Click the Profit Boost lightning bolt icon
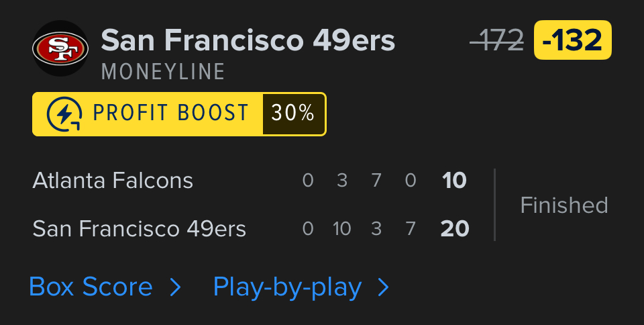Image resolution: width=644 pixels, height=325 pixels. (x=64, y=114)
